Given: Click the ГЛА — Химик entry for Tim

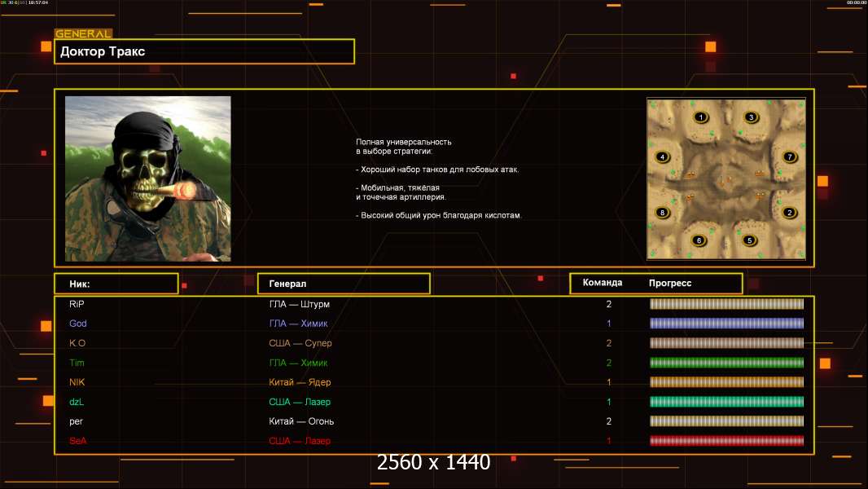Looking at the screenshot, I should [298, 363].
